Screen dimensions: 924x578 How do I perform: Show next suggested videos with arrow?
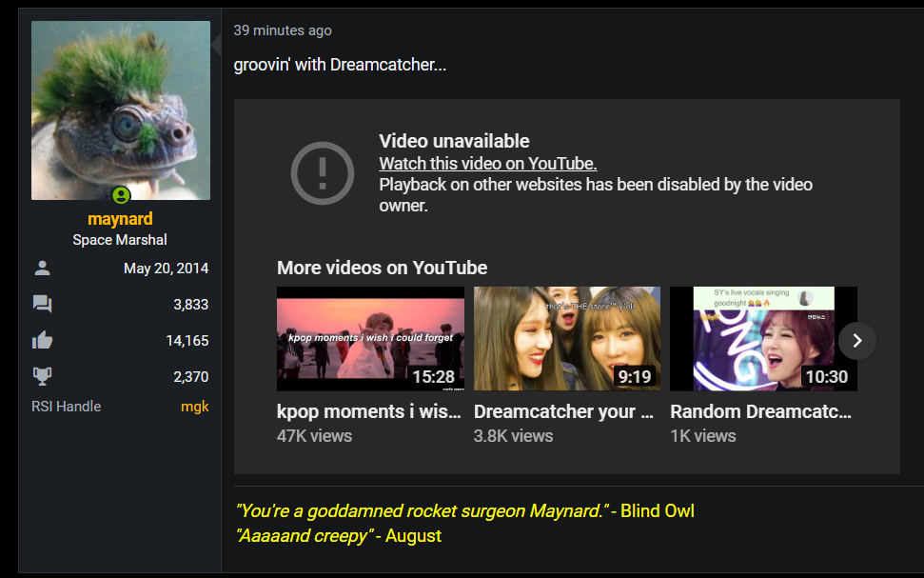tap(856, 340)
